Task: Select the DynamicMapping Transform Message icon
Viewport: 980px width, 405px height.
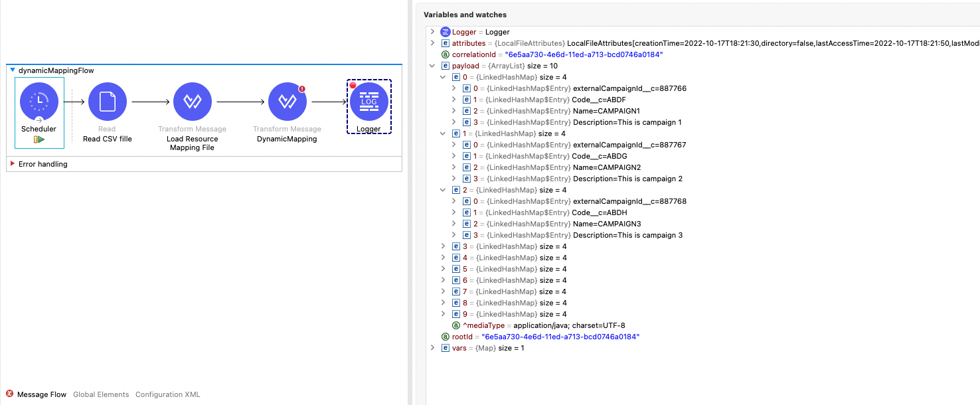Action: click(287, 102)
